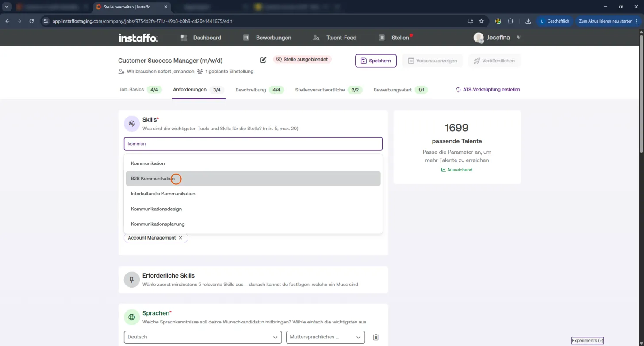644x346 pixels.
Task: Open the Dashboard navigation item
Action: click(x=201, y=38)
